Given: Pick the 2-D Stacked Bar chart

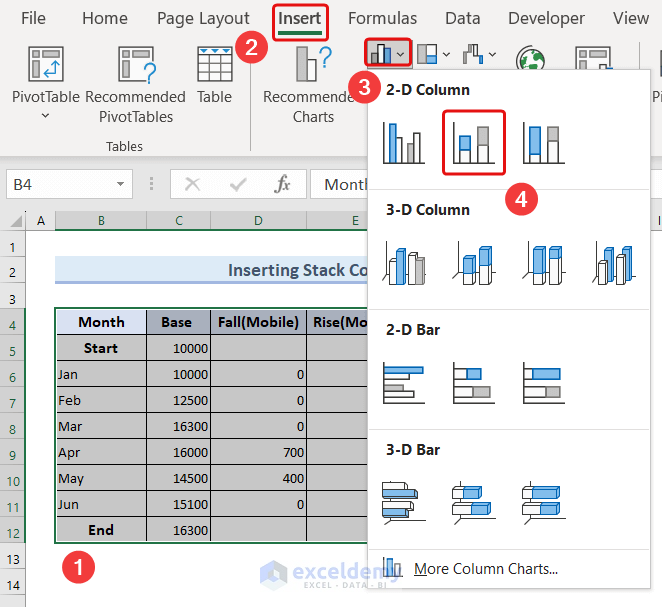Looking at the screenshot, I should [473, 383].
